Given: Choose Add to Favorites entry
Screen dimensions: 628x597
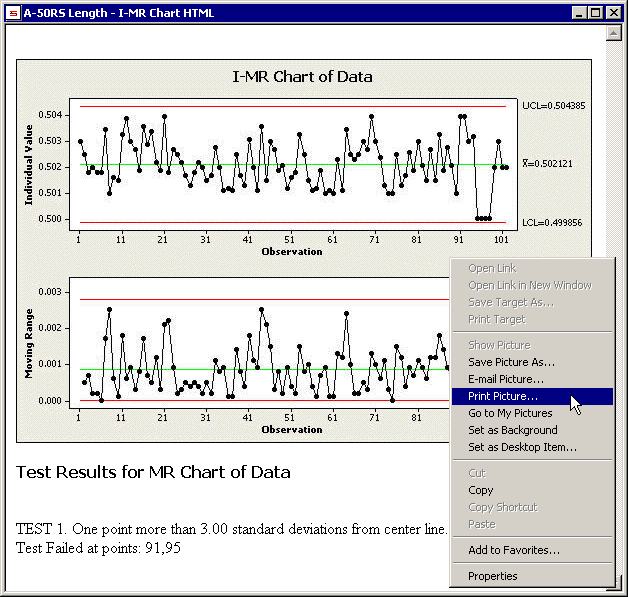Looking at the screenshot, I should [x=514, y=549].
